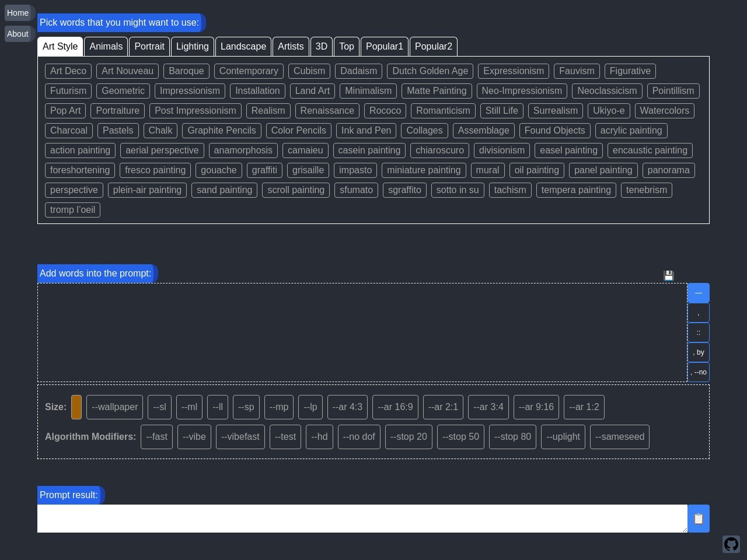Select the ', by' separator option
The image size is (747, 560).
699,352
